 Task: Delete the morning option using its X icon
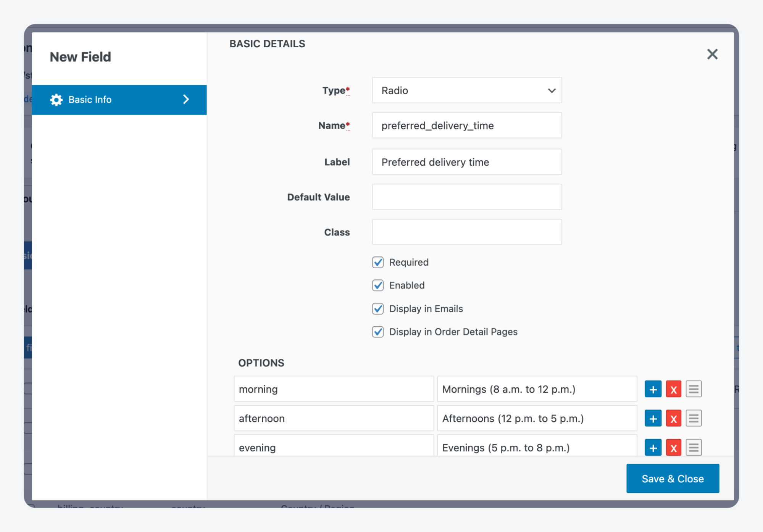674,389
